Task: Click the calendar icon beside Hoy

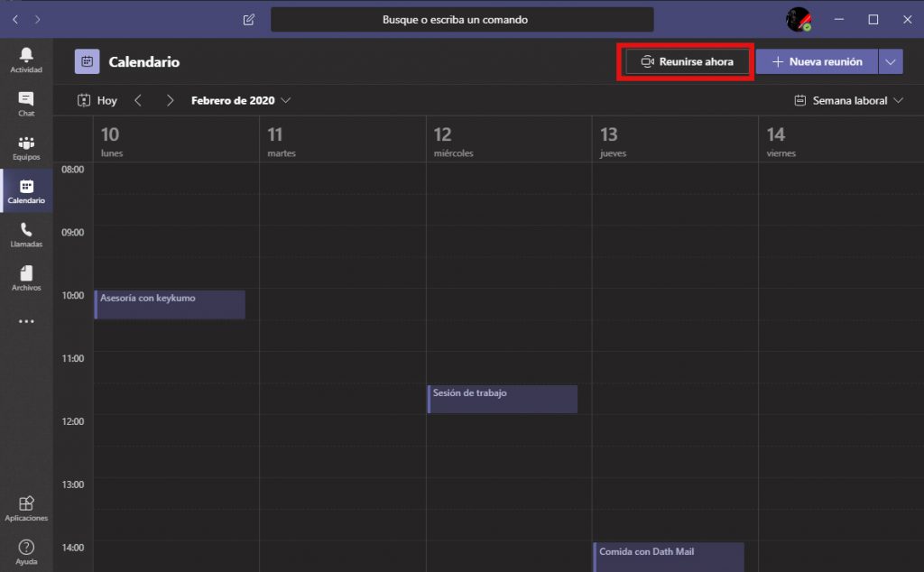Action: pyautogui.click(x=84, y=100)
